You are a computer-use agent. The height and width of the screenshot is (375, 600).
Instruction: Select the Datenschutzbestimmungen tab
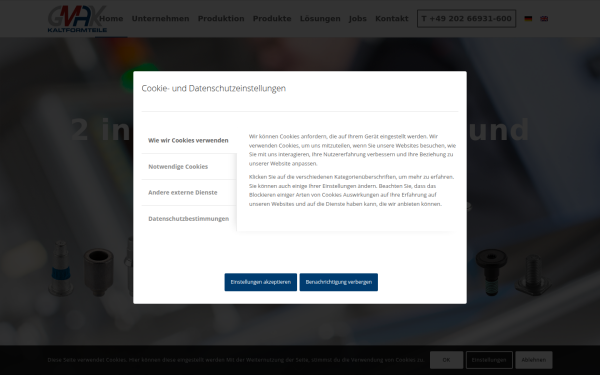pos(189,218)
